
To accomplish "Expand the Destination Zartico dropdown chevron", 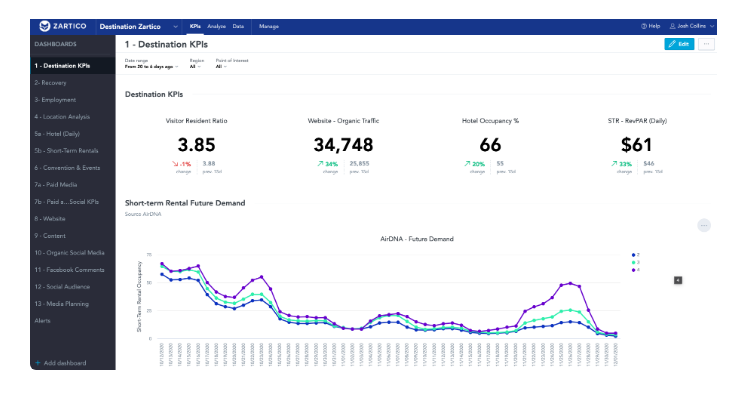I will (x=175, y=27).
